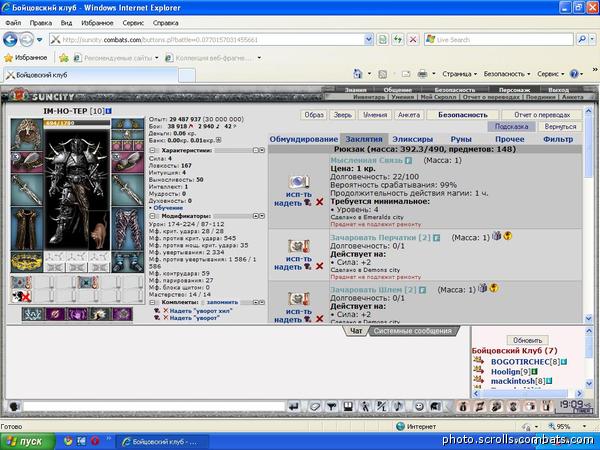Image resolution: width=600 pixels, height=450 pixels.
Task: Open the zoom 95% dropdown
Action: point(584,426)
